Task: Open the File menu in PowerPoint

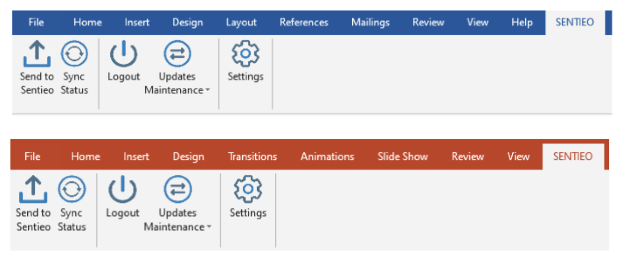Action: (x=32, y=157)
